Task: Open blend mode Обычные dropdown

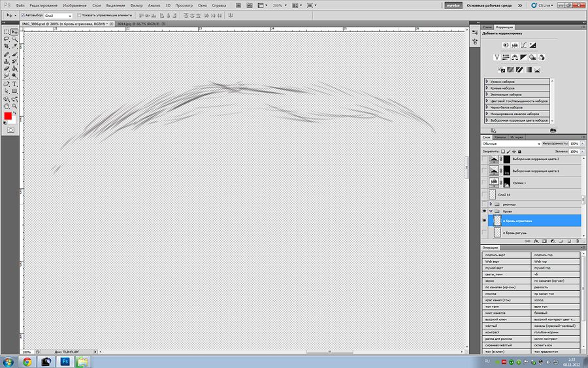Action: [x=512, y=144]
